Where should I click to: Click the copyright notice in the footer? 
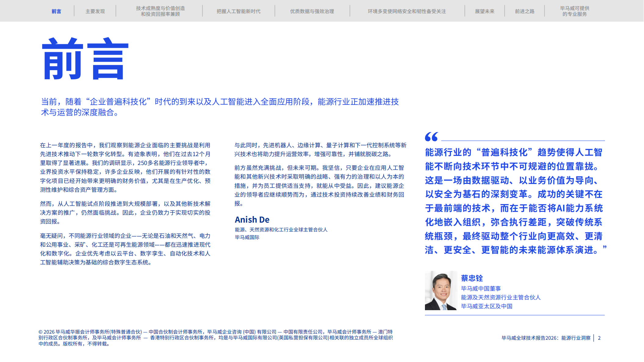pos(215,338)
